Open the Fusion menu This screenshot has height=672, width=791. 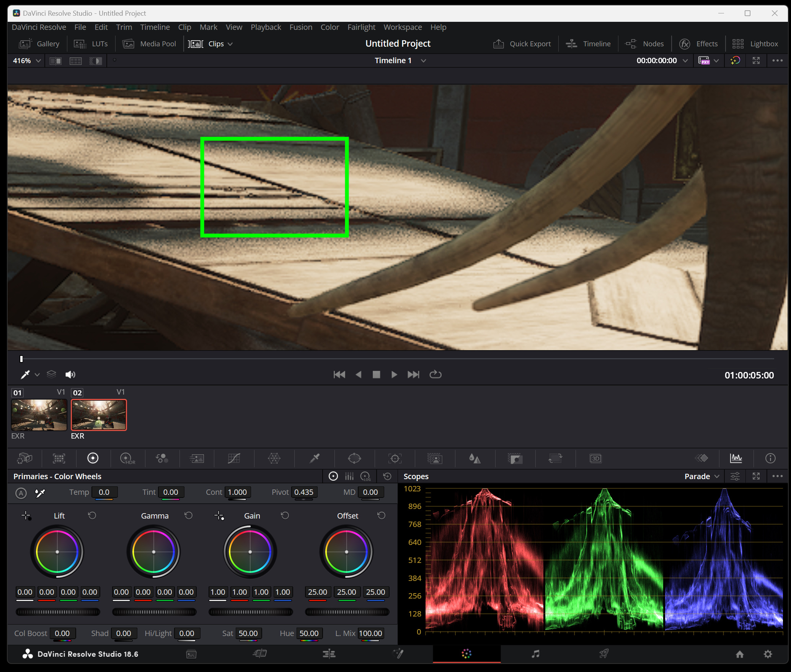point(300,27)
